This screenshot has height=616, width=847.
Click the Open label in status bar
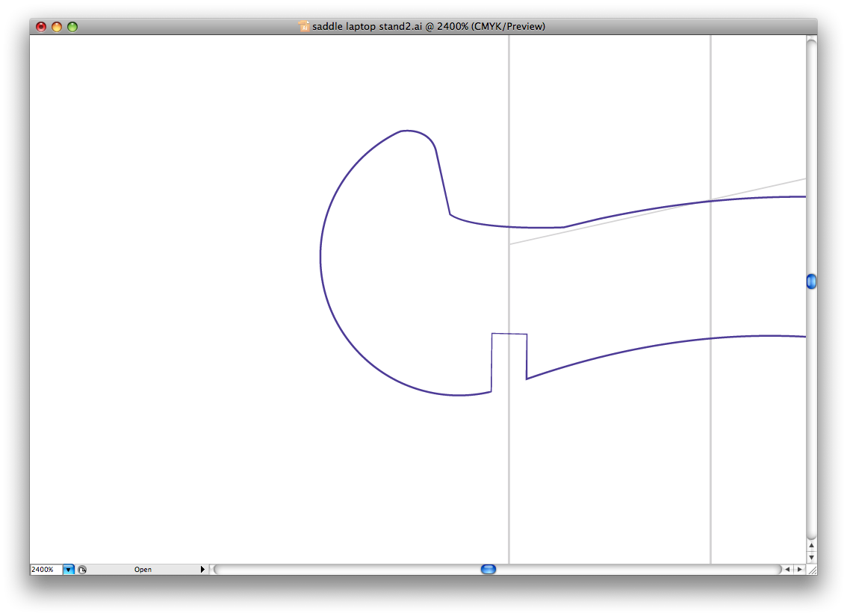tap(143, 570)
